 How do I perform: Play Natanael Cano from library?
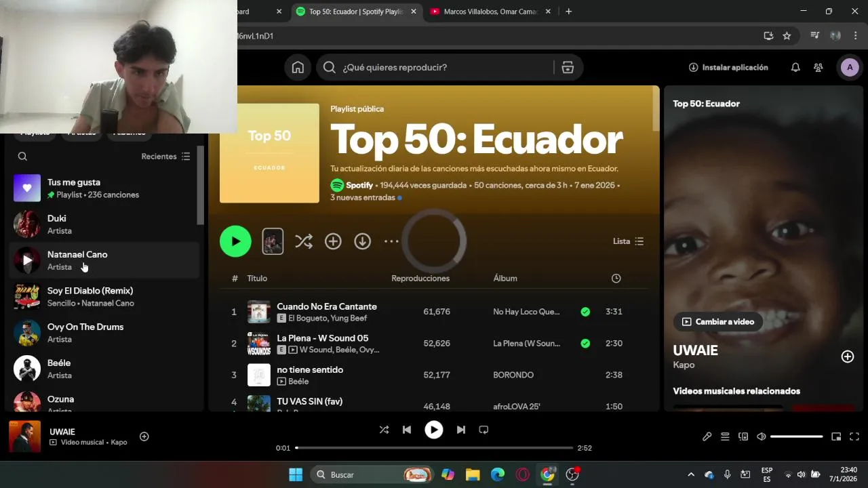click(27, 260)
